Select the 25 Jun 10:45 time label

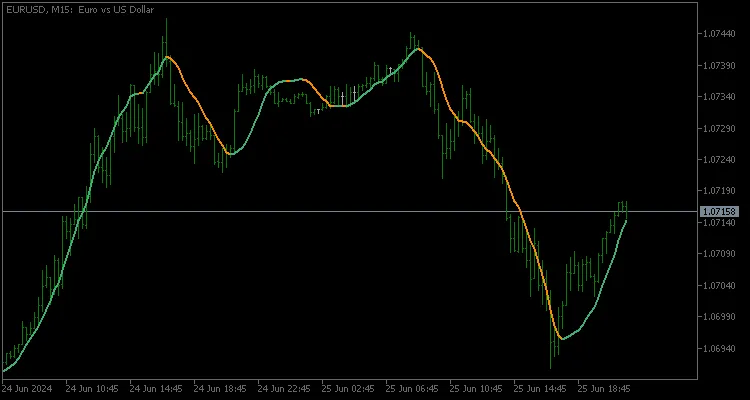point(476,388)
